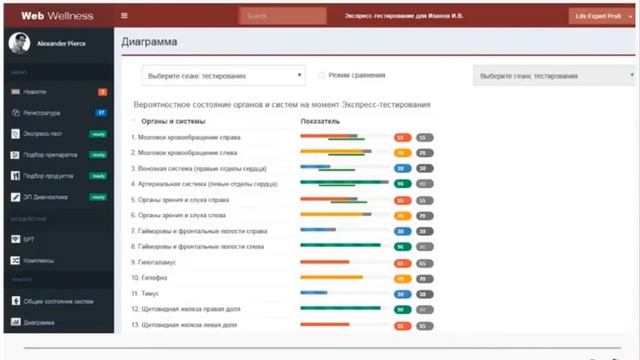Screen dimensions: 640x360
Task: Open the right comparison session dropdown
Action: tap(554, 76)
